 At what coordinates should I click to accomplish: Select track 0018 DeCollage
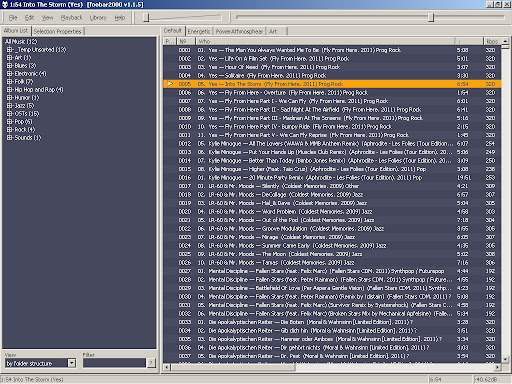pos(332,195)
